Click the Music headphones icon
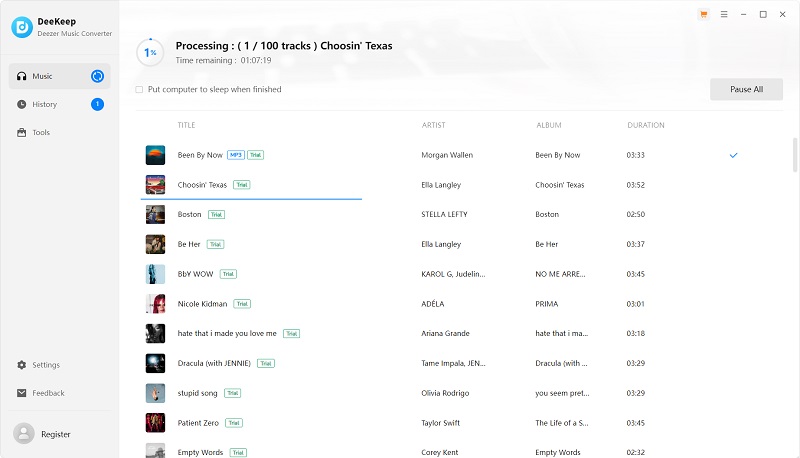The image size is (800, 458). tap(21, 76)
